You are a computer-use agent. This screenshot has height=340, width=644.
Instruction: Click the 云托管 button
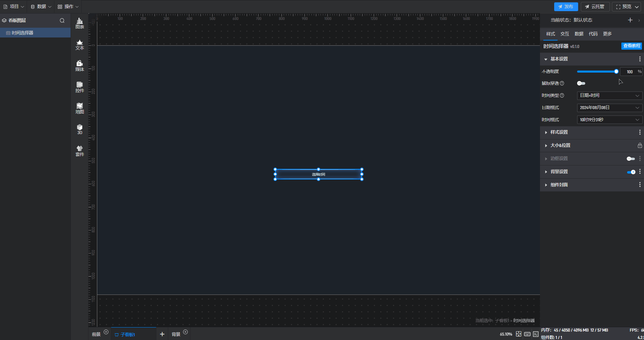595,7
